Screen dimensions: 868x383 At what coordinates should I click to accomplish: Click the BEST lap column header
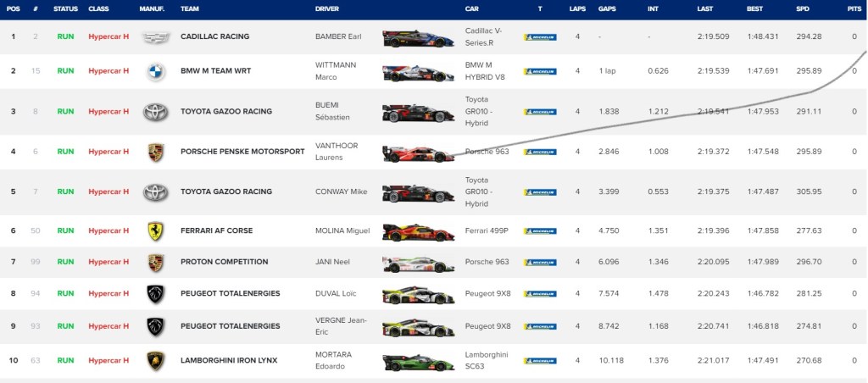click(754, 8)
